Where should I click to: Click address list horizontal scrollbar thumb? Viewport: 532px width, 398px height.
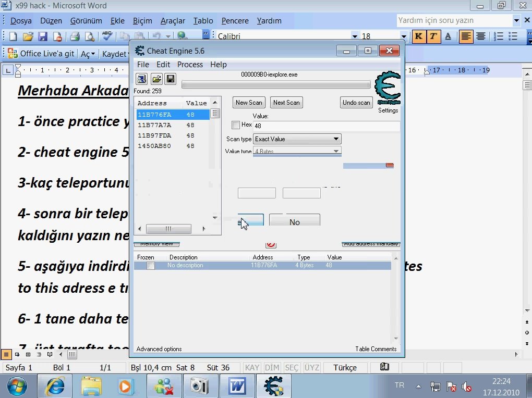pyautogui.click(x=168, y=229)
